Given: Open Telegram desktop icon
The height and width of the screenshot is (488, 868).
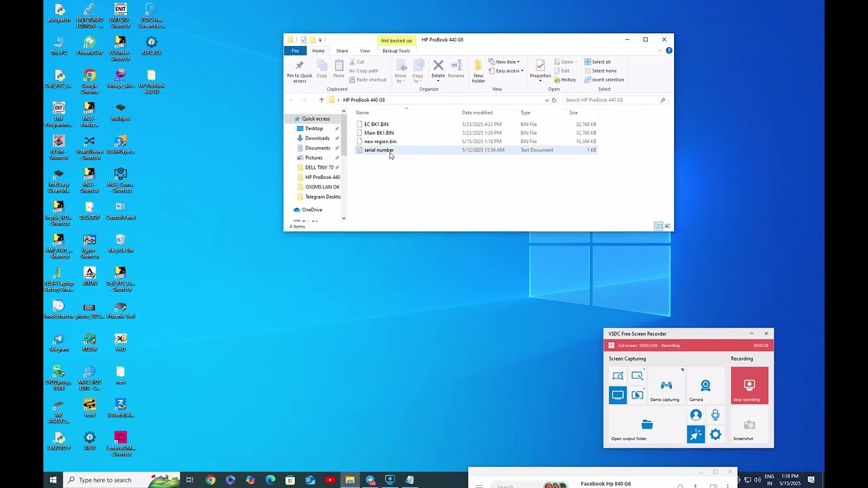Looking at the screenshot, I should click(58, 343).
